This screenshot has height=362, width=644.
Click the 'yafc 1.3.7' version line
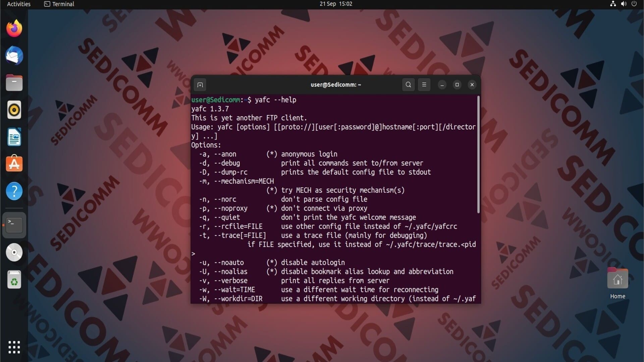pyautogui.click(x=210, y=109)
